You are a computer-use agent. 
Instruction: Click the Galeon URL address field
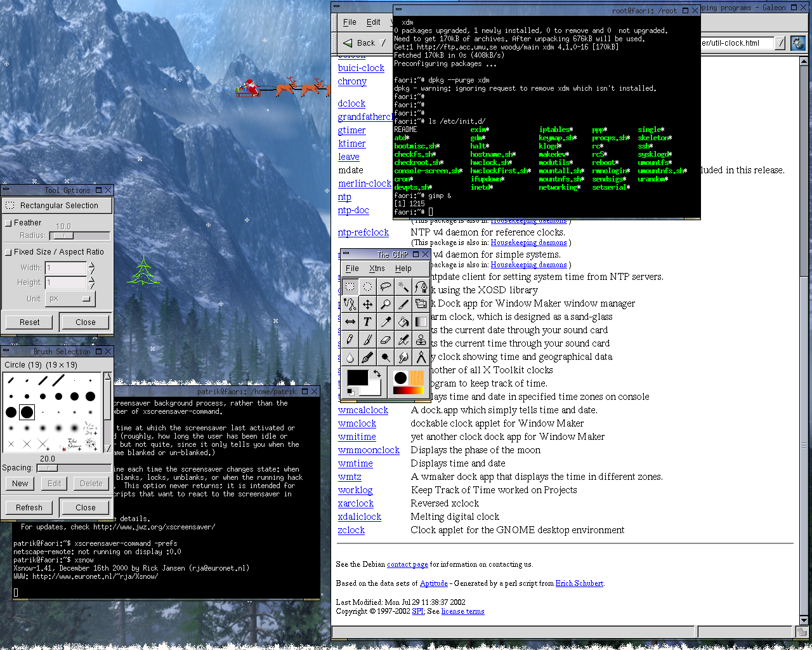737,43
